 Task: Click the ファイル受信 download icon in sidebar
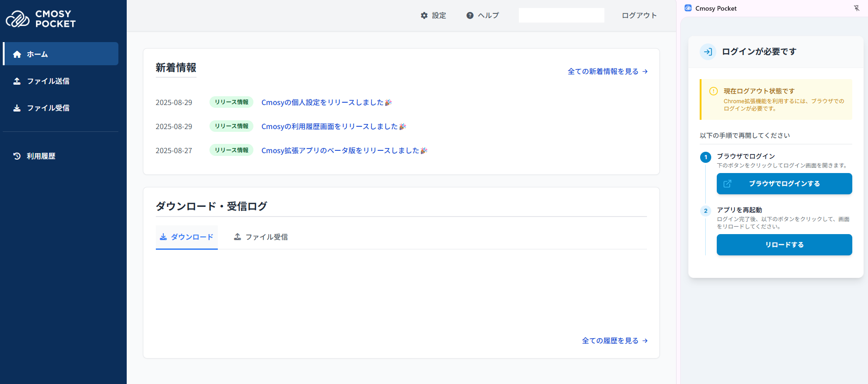(17, 108)
